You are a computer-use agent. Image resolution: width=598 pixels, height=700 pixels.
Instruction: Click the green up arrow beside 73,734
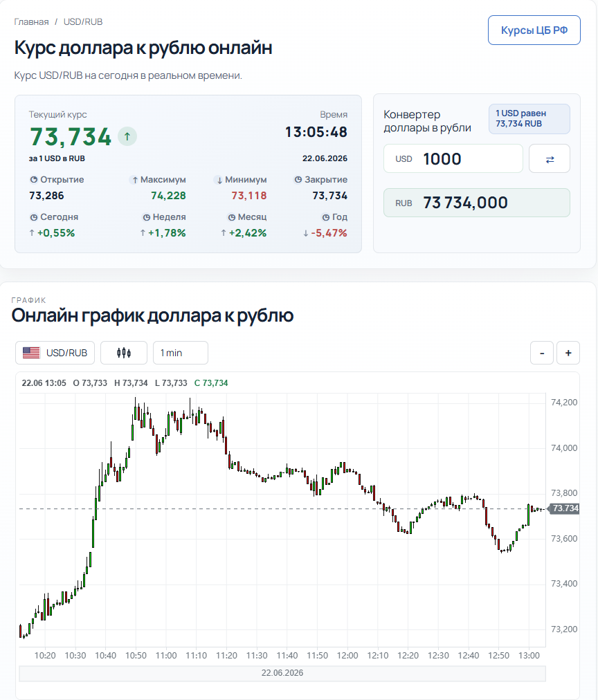(x=127, y=136)
